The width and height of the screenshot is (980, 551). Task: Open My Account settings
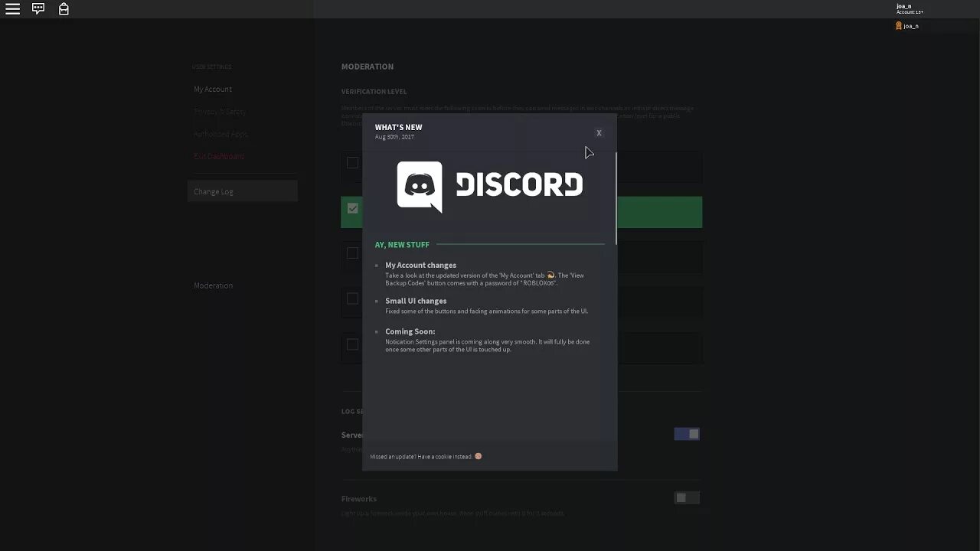(213, 90)
